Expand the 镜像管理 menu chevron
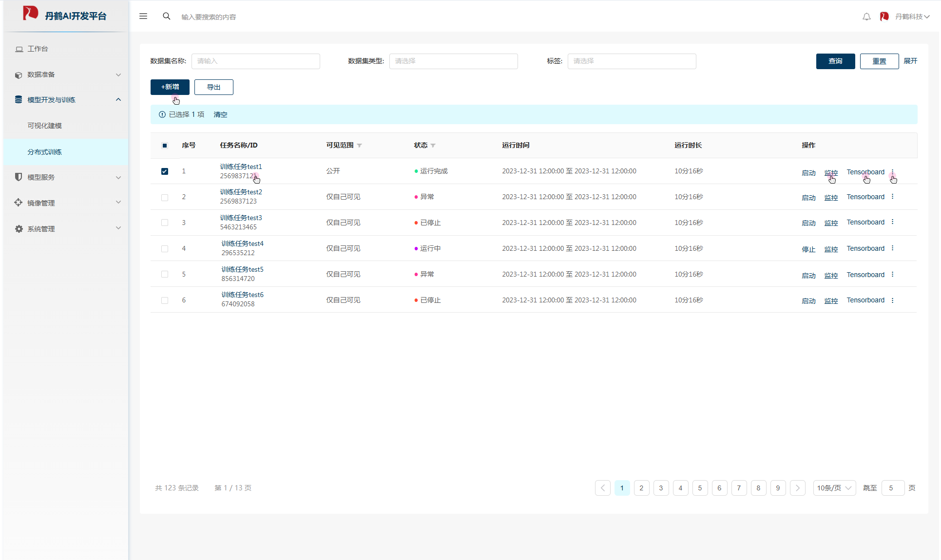The image size is (941, 560). click(x=118, y=202)
